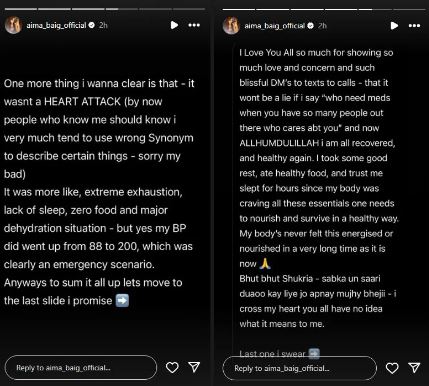Like the right story with heart icon
This screenshot has width=429, height=386.
[x=392, y=368]
